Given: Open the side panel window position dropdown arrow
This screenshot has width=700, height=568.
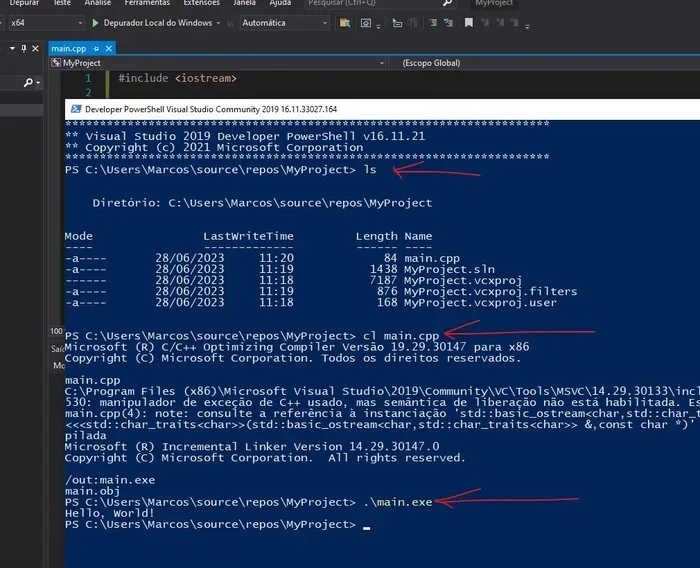Looking at the screenshot, I should 12,48.
